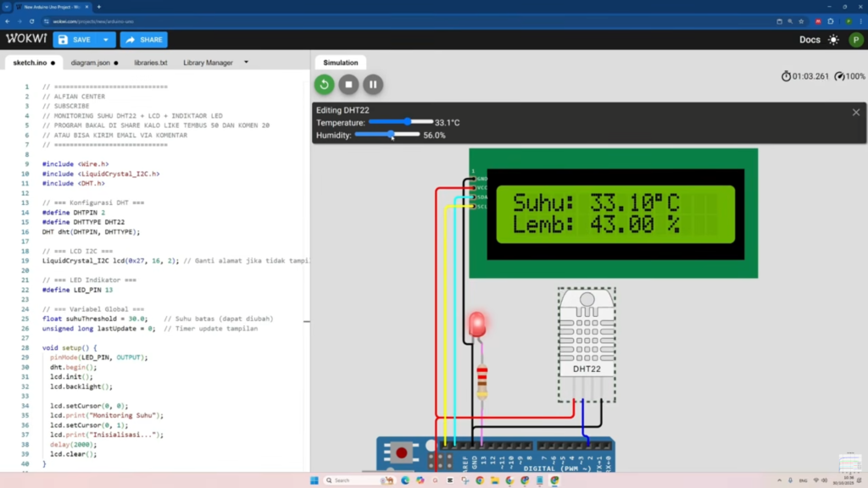Click the Arduino reset push button
868x488 pixels.
click(401, 453)
